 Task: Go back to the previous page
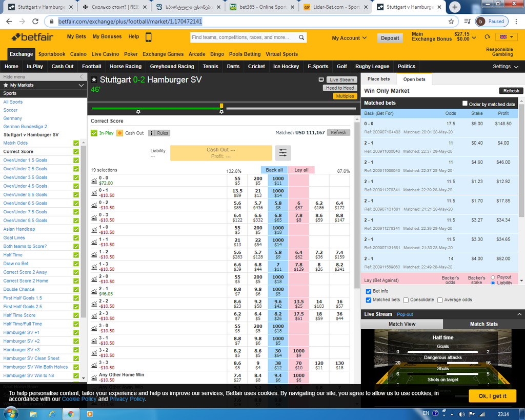click(9, 22)
